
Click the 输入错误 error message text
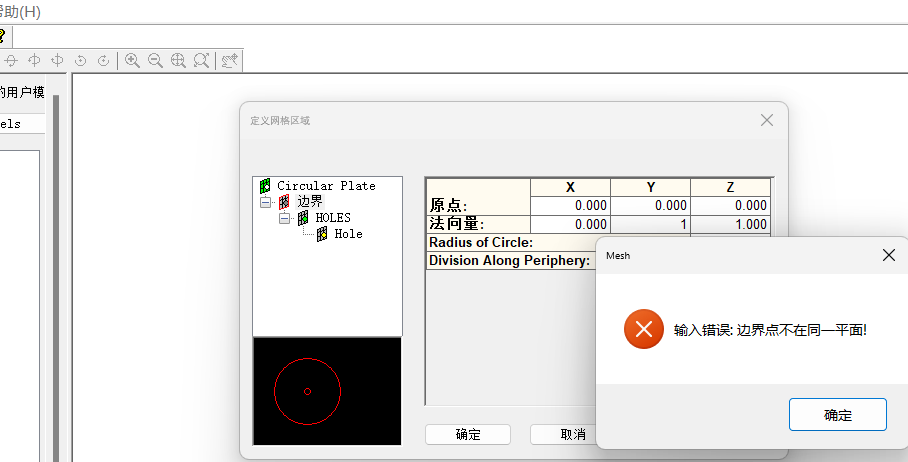click(x=770, y=330)
